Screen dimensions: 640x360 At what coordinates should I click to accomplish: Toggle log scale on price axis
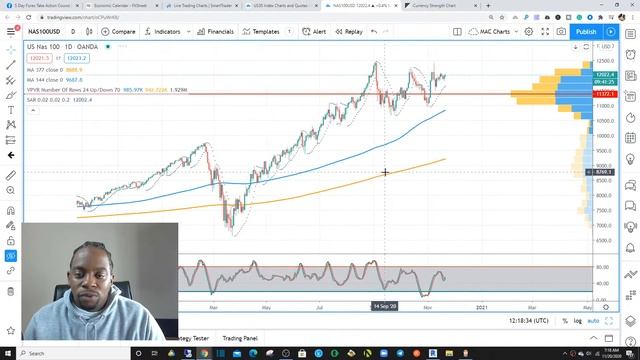578,321
